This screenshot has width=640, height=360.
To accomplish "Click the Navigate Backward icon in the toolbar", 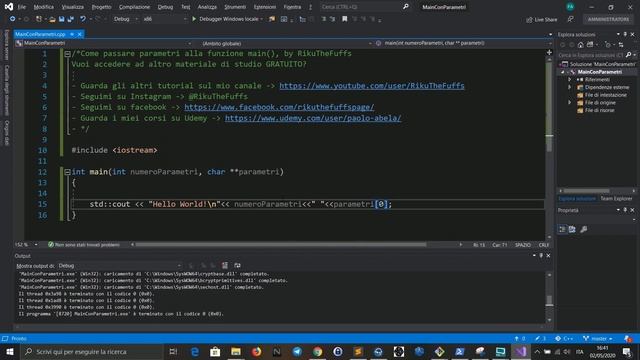I will click(13, 19).
